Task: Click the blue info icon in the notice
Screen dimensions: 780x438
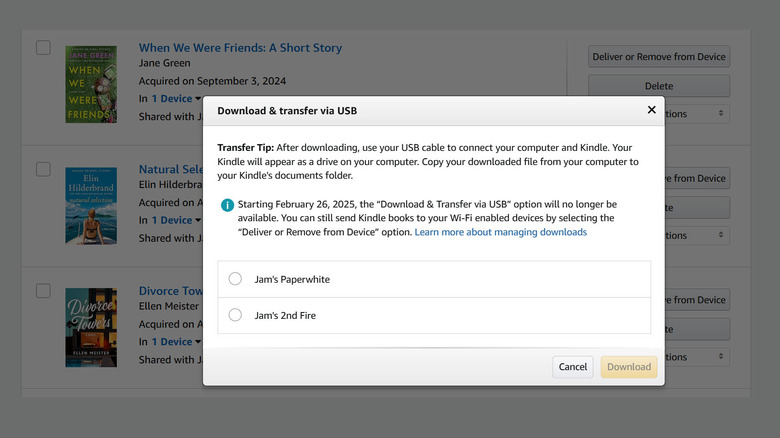Action: click(x=227, y=205)
